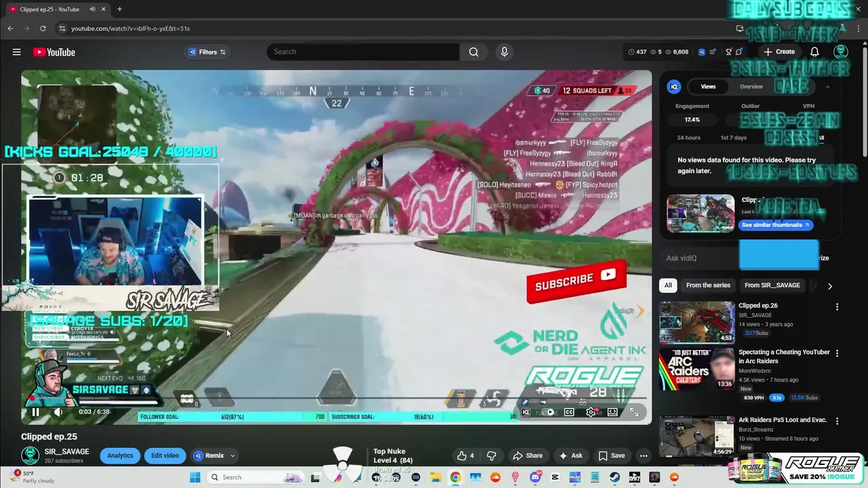This screenshot has width=868, height=488.
Task: Open Ark Raiders Ps5 Loot video title
Action: tap(783, 420)
